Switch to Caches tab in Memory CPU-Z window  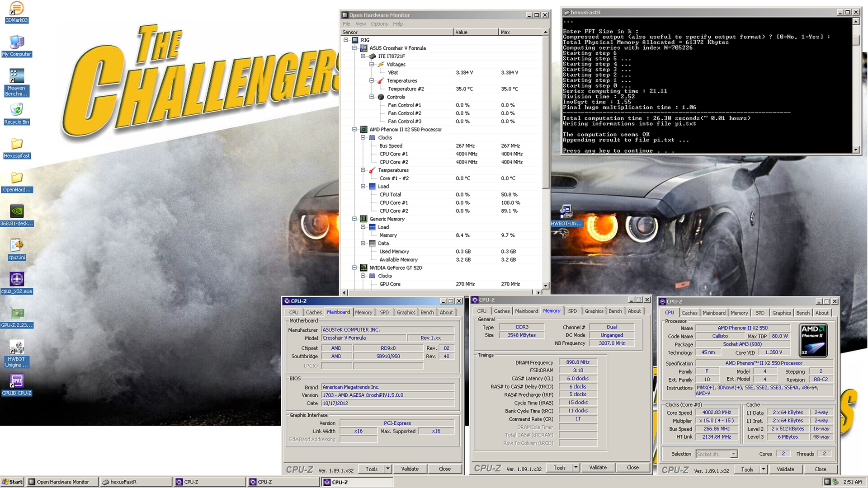click(502, 311)
